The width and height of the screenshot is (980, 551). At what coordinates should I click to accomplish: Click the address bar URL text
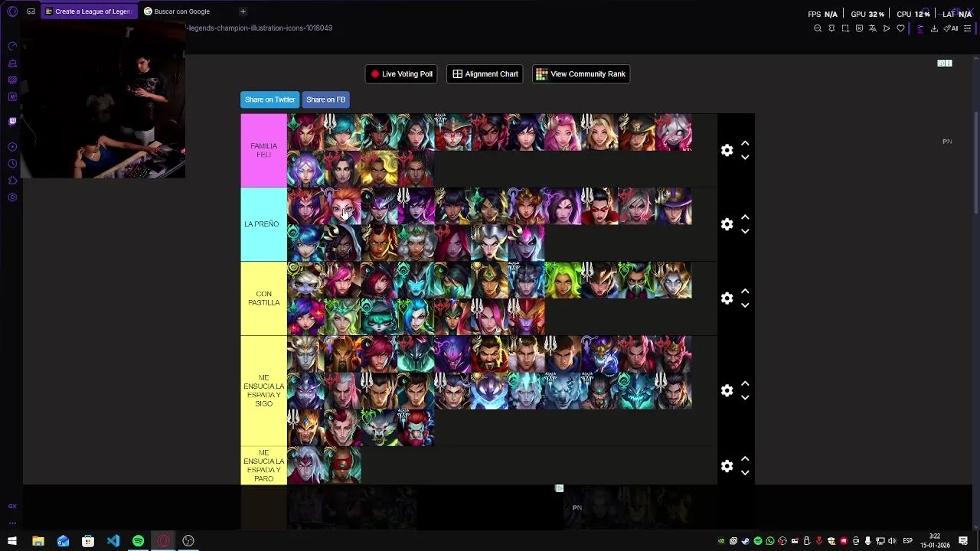pyautogui.click(x=259, y=28)
